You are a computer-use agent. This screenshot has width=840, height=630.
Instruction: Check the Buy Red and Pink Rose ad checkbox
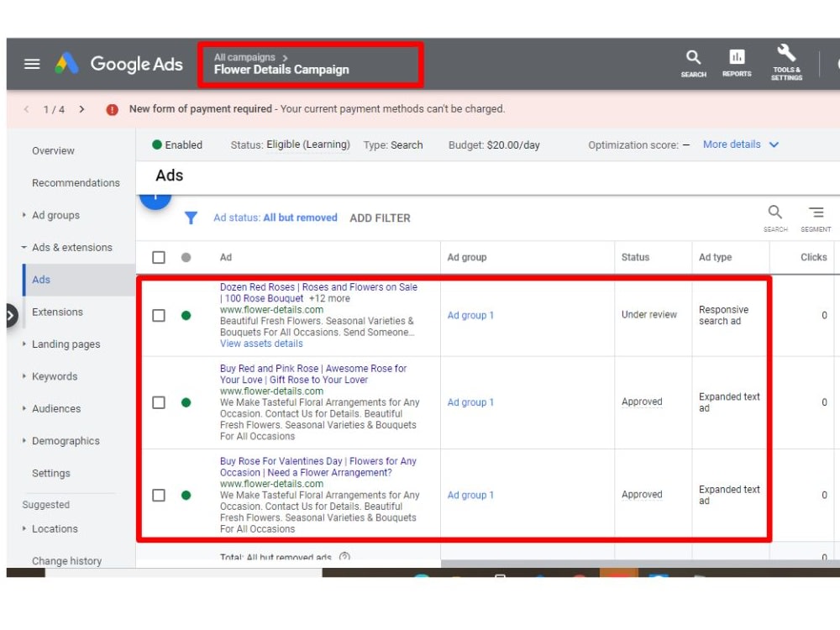159,402
